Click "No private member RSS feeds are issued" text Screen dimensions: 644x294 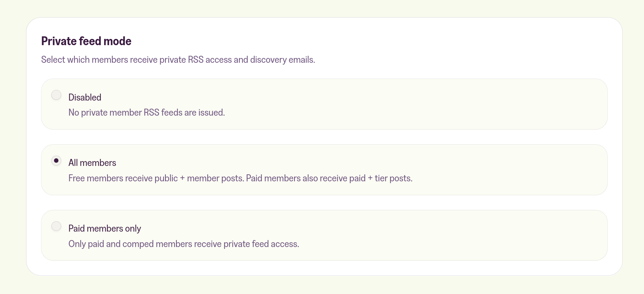point(146,113)
